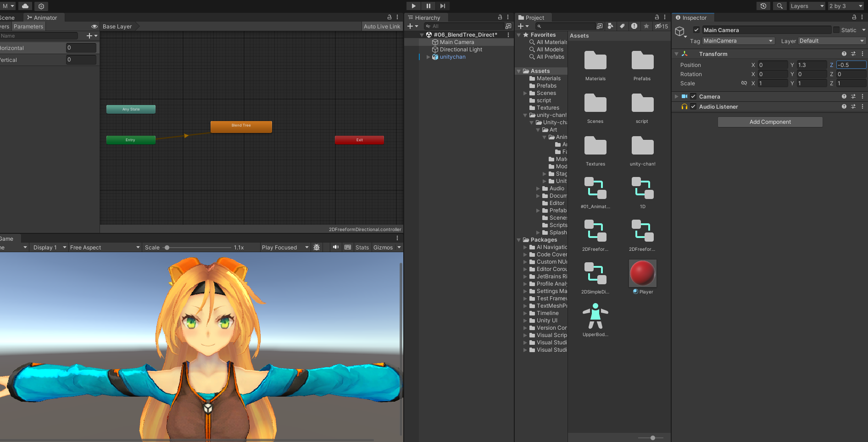Viewport: 868px width, 442px height.
Task: Start Play mode with the play button
Action: pos(413,6)
